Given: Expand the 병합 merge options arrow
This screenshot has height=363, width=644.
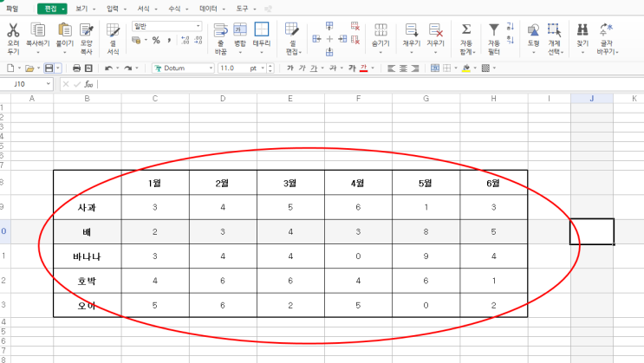Looking at the screenshot, I should click(240, 53).
